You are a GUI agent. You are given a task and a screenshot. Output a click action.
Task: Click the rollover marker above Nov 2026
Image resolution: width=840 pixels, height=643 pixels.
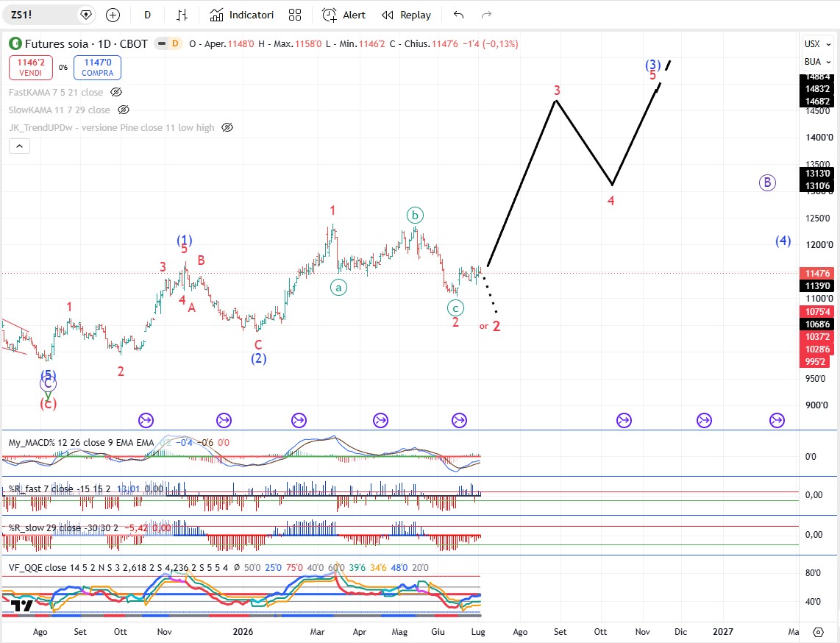[x=624, y=421]
